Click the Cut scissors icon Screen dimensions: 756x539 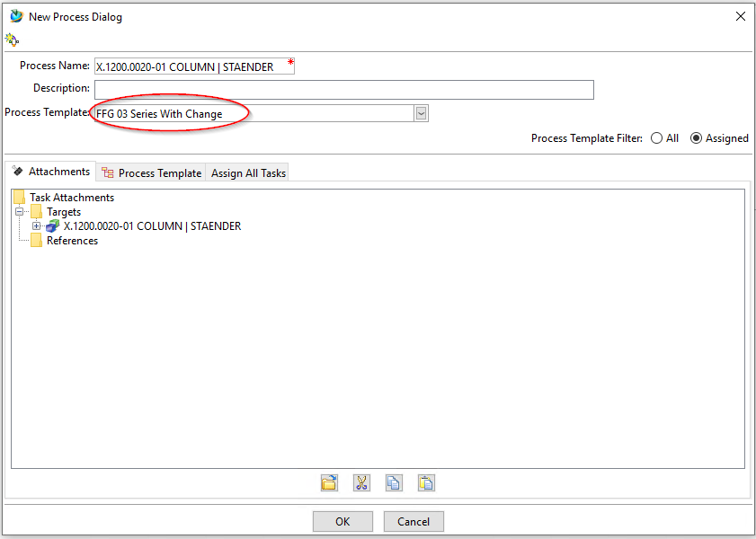tap(361, 483)
